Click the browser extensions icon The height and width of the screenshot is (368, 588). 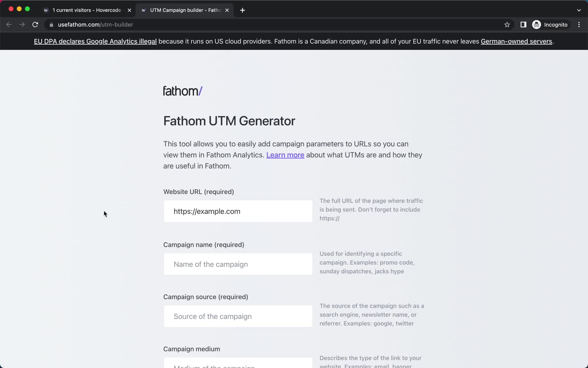[x=523, y=25]
